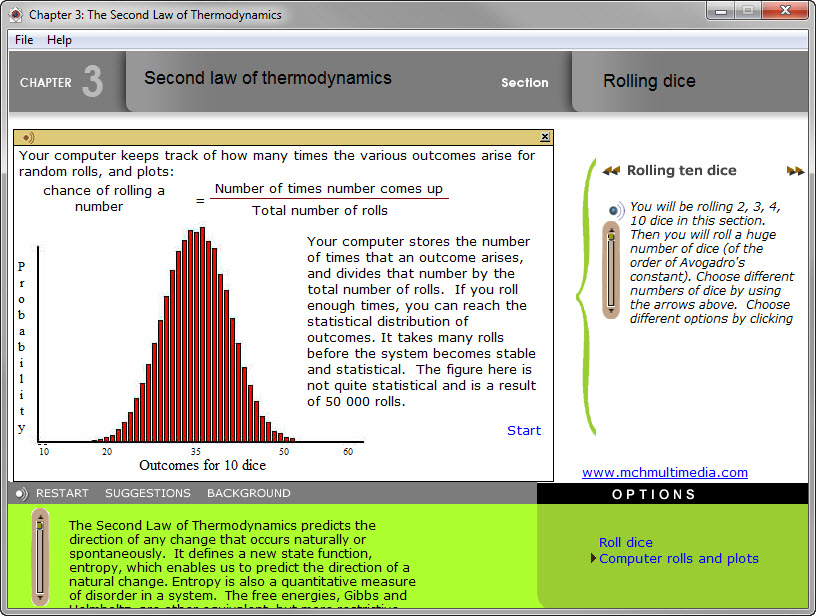Close the computer rolls explanation panel
This screenshot has height=616, width=816.
click(x=545, y=137)
